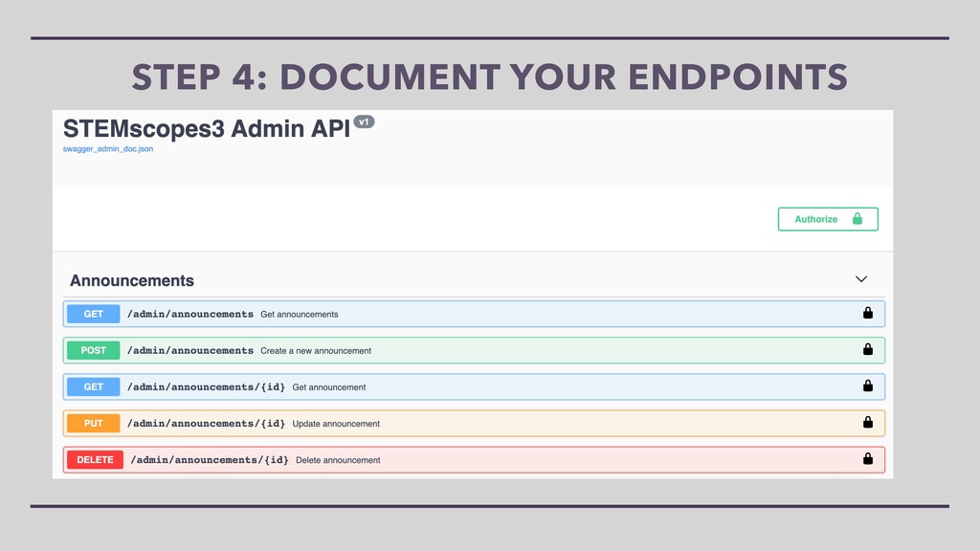This screenshot has height=551, width=980.
Task: Click path /admin/announcements/{id} in the PUT row
Action: pos(206,424)
